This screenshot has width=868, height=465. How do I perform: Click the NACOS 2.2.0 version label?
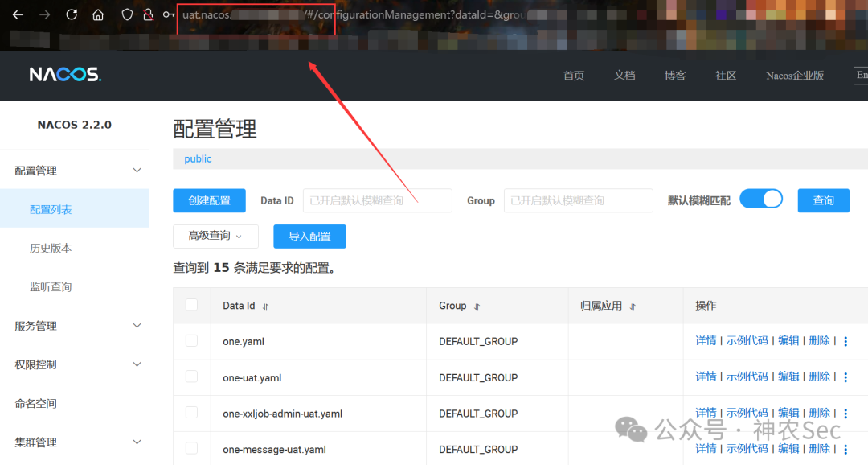coord(74,126)
